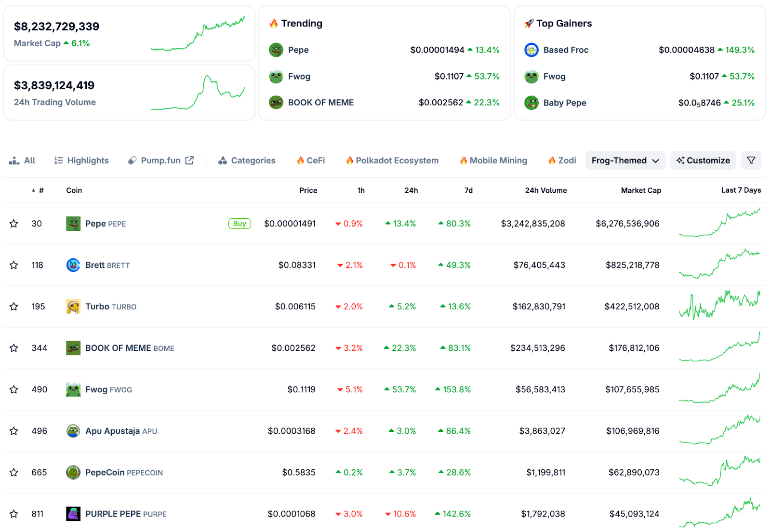
Task: Click Pepe icon in Trending card
Action: 276,50
